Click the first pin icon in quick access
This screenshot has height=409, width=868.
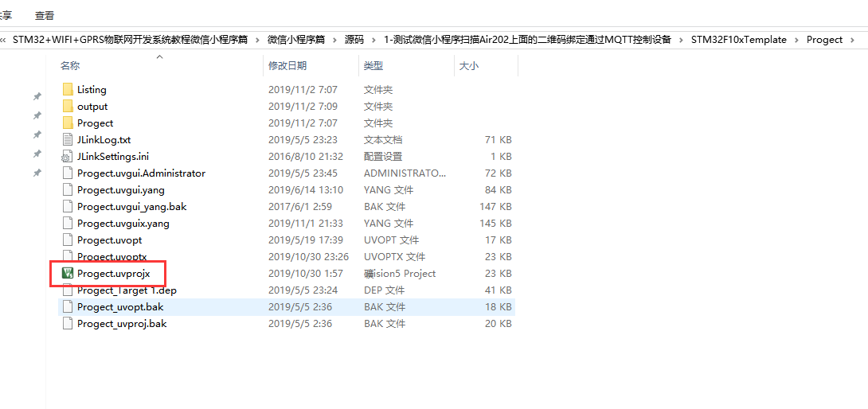pos(37,97)
